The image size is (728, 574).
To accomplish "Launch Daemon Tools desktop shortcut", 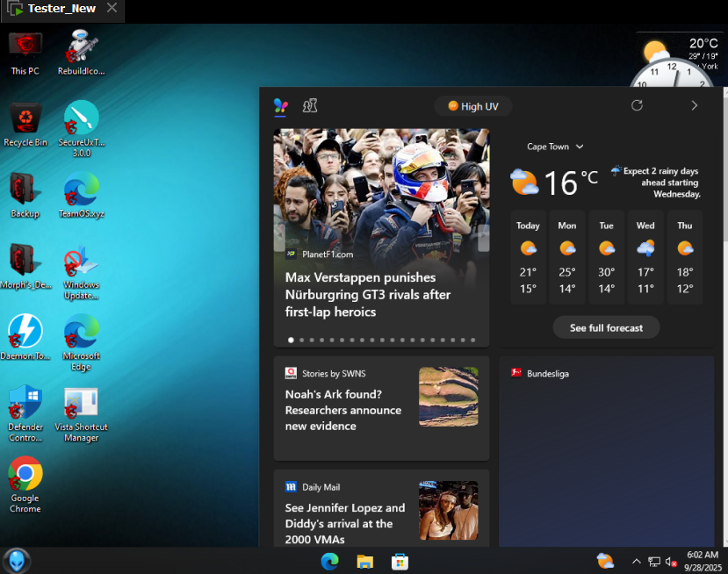I will [x=25, y=337].
